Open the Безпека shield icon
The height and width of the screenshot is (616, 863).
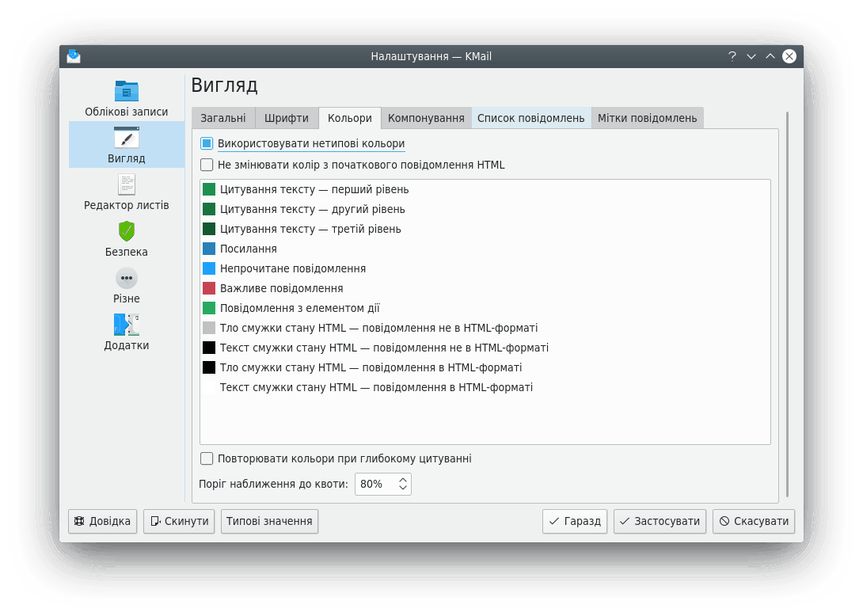point(127,231)
